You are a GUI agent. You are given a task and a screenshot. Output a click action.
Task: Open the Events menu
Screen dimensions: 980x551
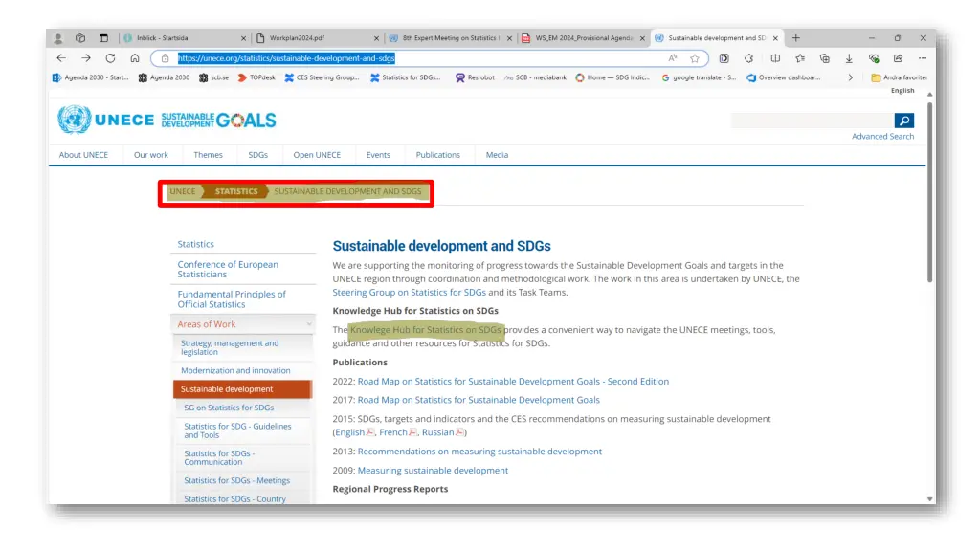tap(378, 155)
